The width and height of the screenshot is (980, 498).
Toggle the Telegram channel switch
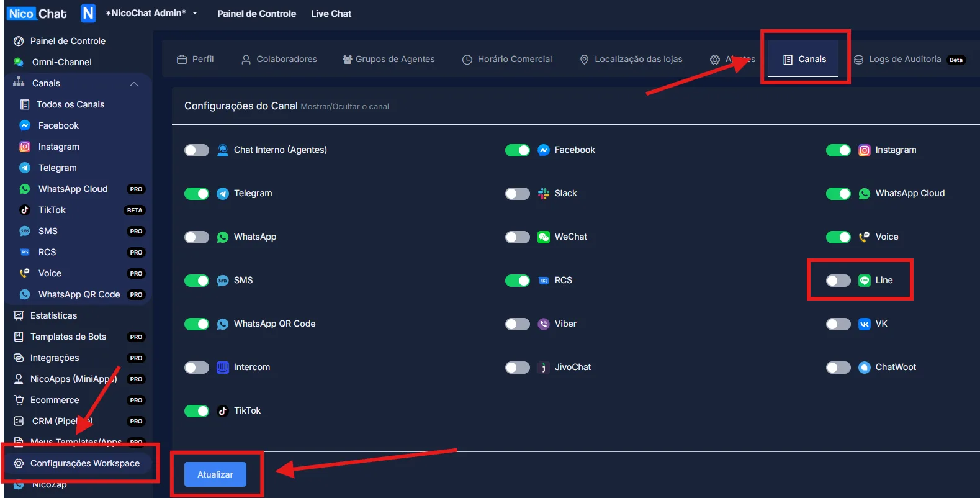197,194
